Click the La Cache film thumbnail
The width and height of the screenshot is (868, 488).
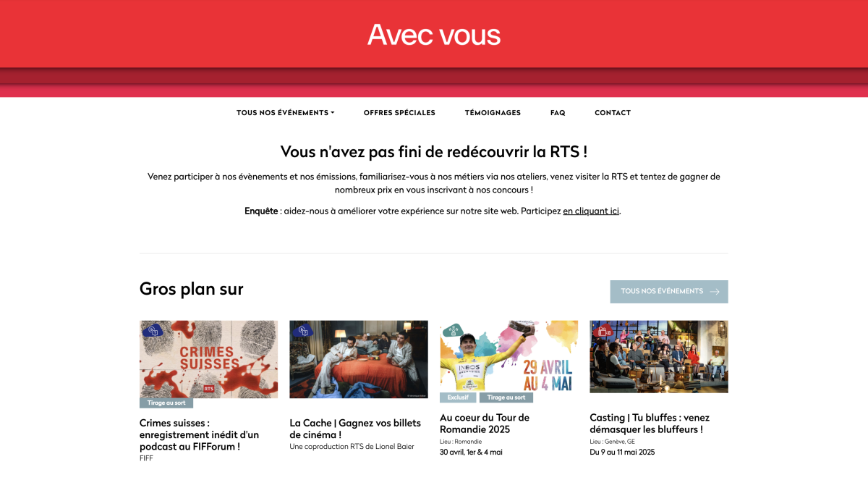(358, 359)
